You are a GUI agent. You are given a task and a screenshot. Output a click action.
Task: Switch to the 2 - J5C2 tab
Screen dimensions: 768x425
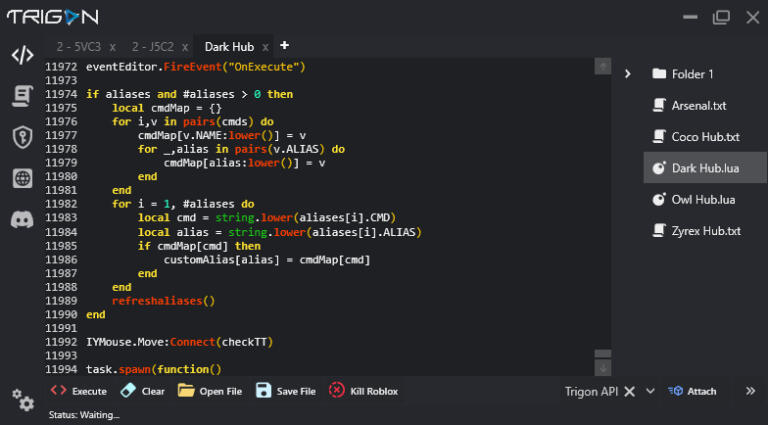click(x=154, y=47)
